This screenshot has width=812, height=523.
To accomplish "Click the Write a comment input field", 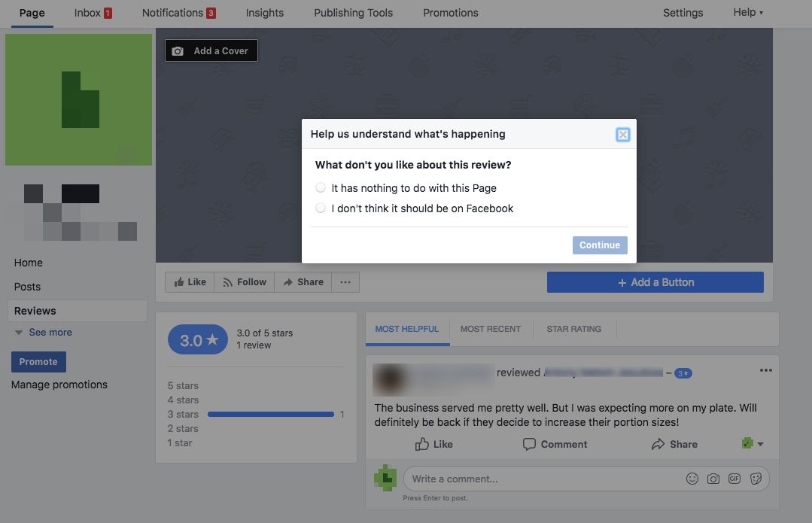I will tap(527, 479).
